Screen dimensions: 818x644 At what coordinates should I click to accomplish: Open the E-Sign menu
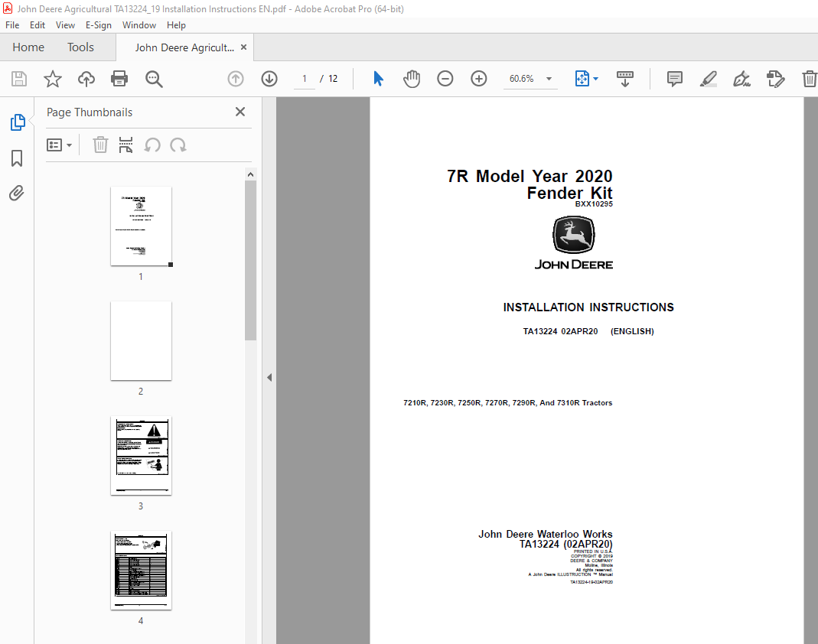99,25
